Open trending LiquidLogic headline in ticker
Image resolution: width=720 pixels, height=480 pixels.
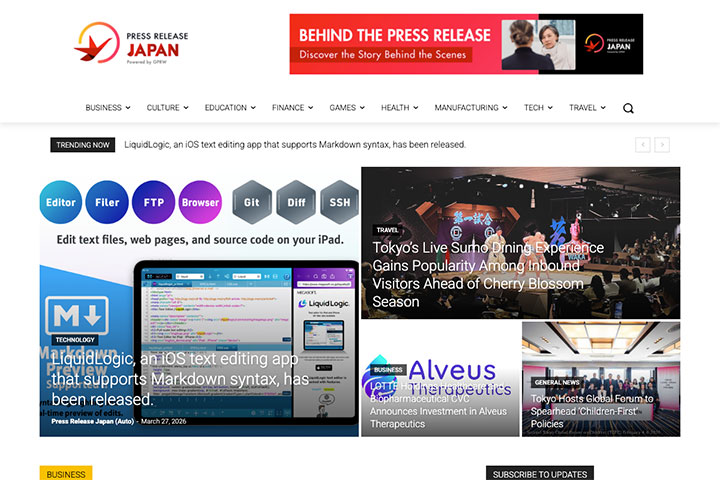tap(295, 145)
